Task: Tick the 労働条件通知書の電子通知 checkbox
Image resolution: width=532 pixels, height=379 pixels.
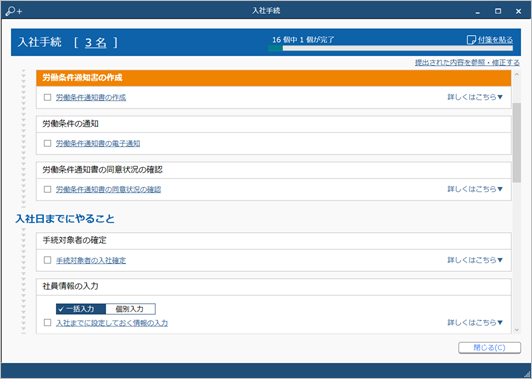Action: coord(48,144)
